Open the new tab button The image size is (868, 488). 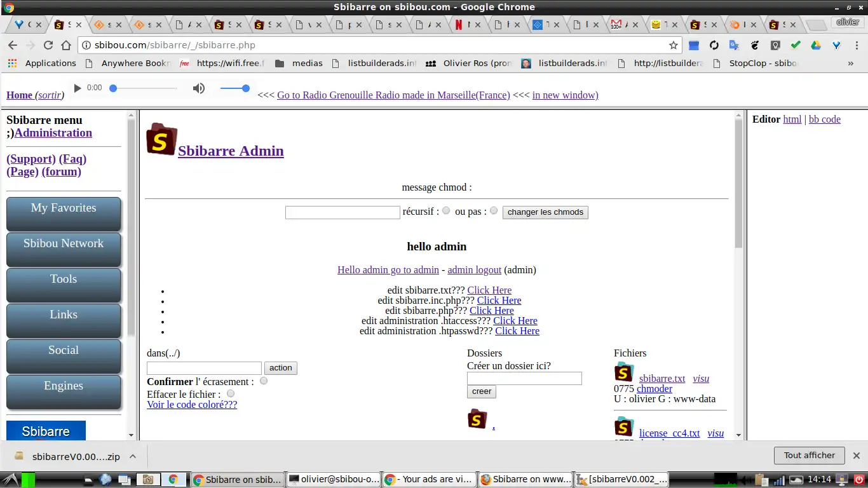817,25
